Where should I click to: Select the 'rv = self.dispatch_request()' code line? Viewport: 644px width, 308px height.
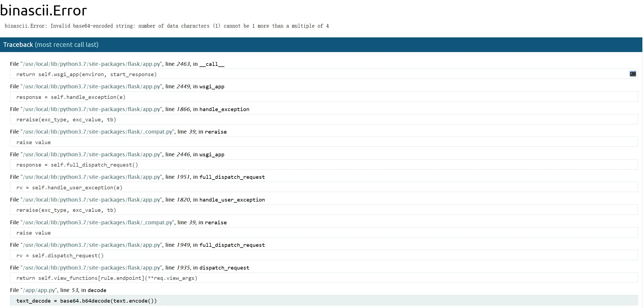pyautogui.click(x=324, y=255)
